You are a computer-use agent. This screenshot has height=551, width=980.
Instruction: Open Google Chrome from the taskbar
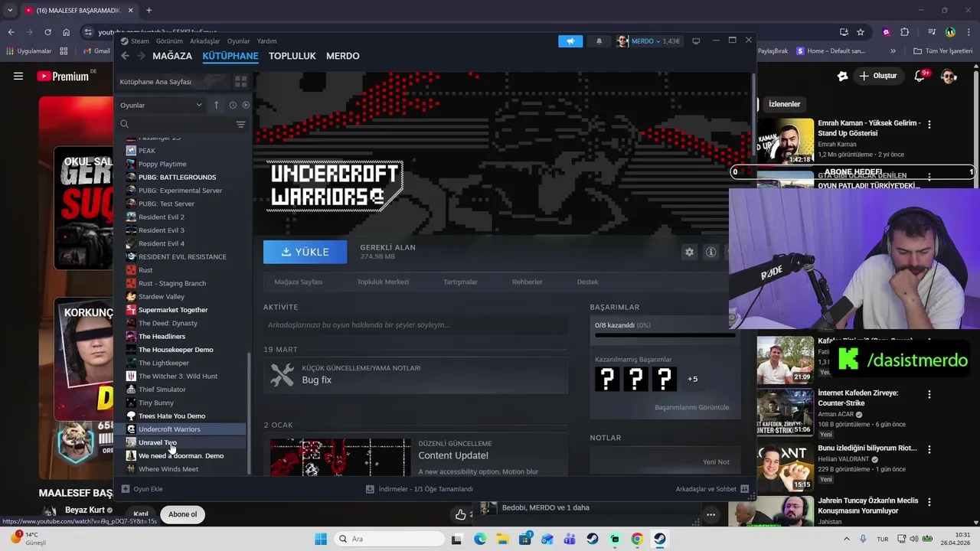pyautogui.click(x=637, y=539)
